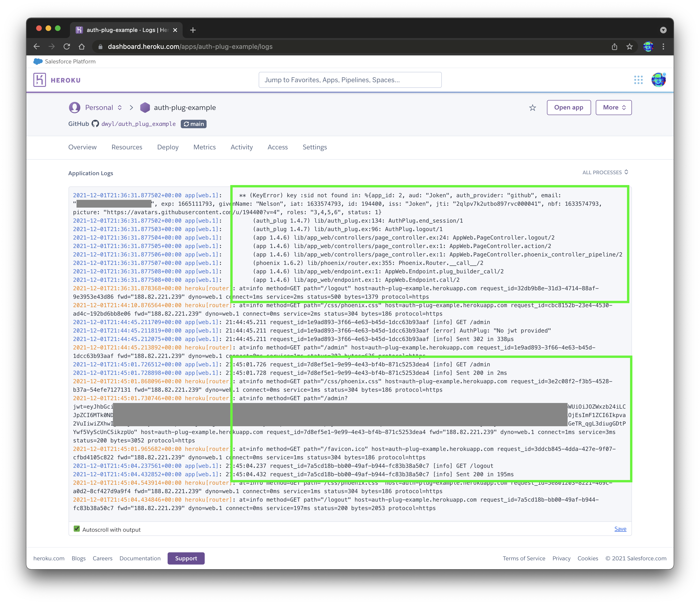The height and width of the screenshot is (604, 700).
Task: Disable Autoscroll with output
Action: pyautogui.click(x=77, y=529)
